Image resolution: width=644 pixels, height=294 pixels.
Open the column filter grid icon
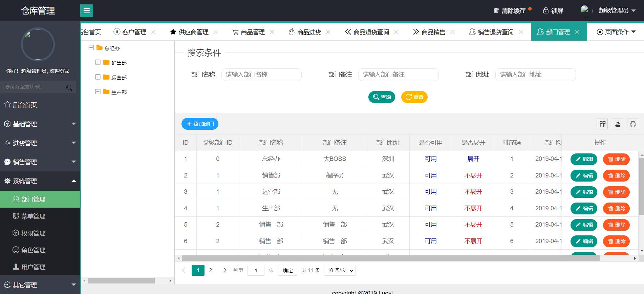[x=602, y=124]
